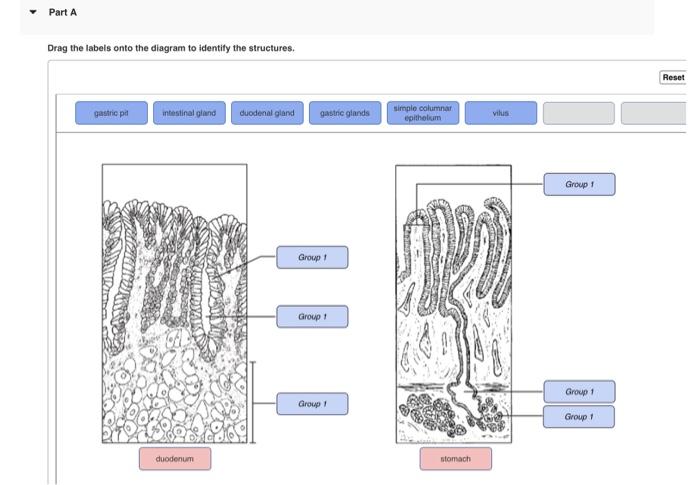
Task: Click the duodenum diagram image
Action: pyautogui.click(x=175, y=304)
